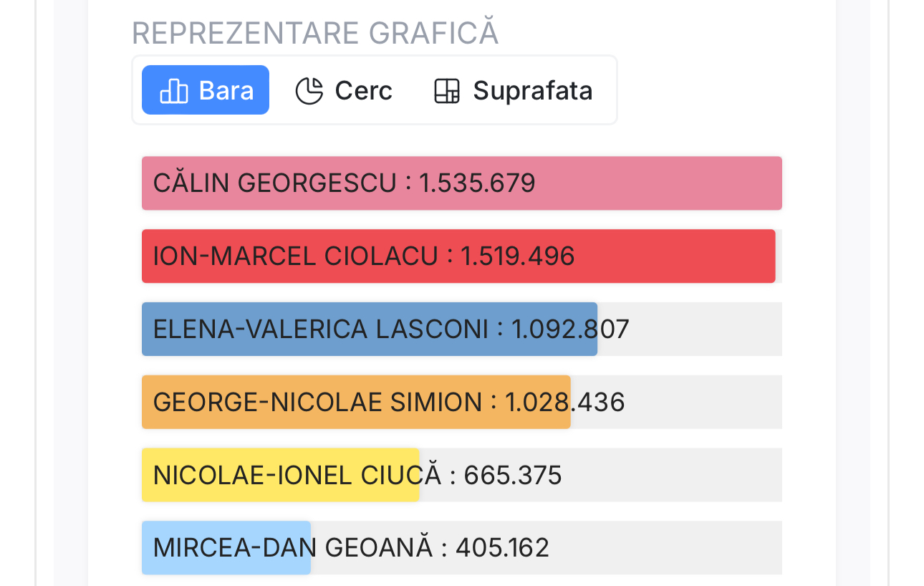Image resolution: width=924 pixels, height=586 pixels.
Task: Select the red Ion-Marcel Ciolacu bar
Action: 673,256
